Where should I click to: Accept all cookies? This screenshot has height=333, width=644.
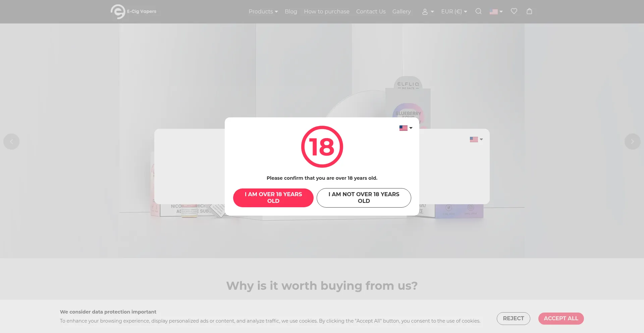pyautogui.click(x=561, y=319)
